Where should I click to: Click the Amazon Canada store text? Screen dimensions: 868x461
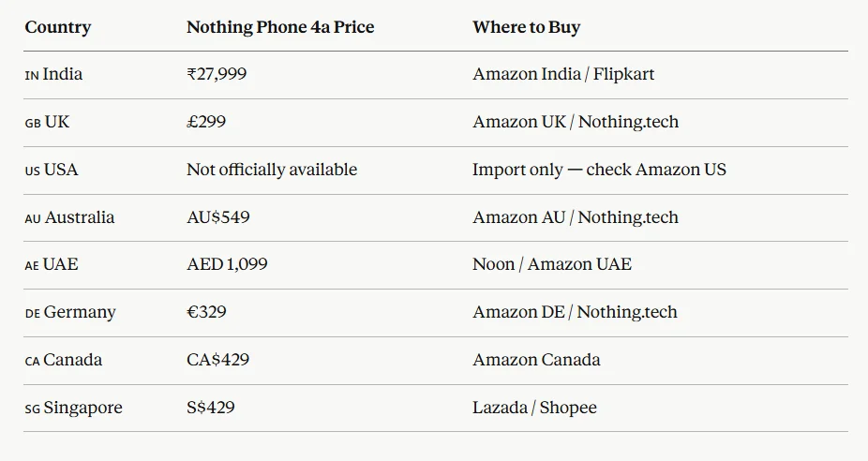click(x=536, y=360)
